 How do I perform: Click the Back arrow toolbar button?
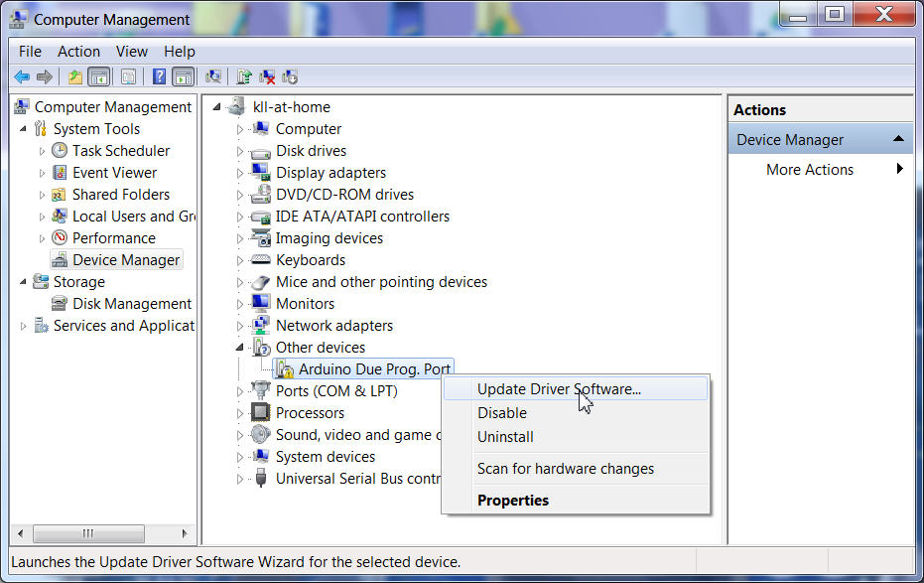(x=22, y=76)
